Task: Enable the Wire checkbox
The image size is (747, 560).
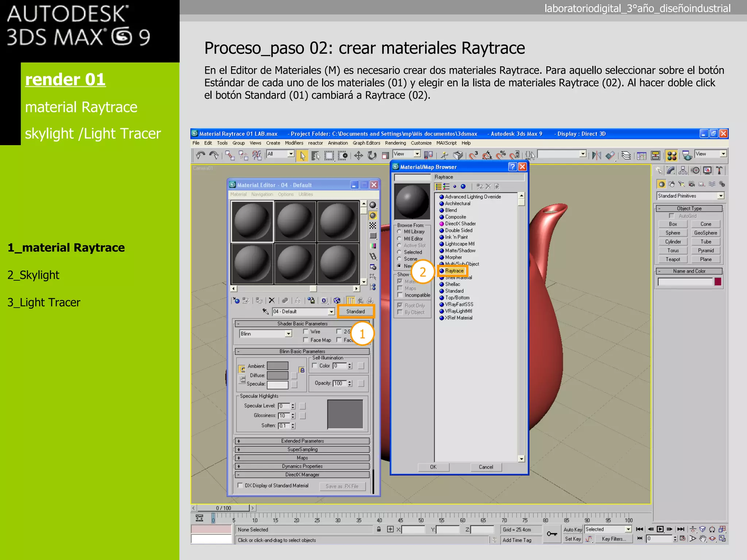Action: (x=306, y=331)
